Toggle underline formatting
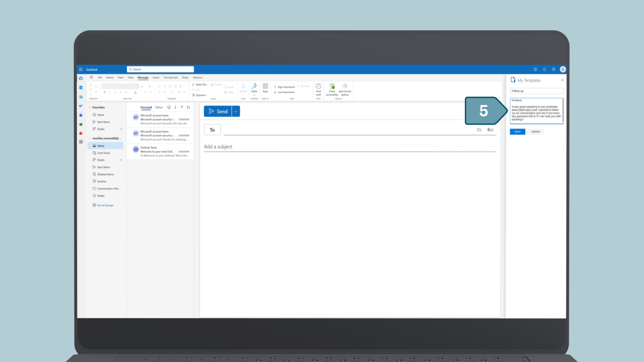Screen dimensions: 644x362 click(115, 92)
